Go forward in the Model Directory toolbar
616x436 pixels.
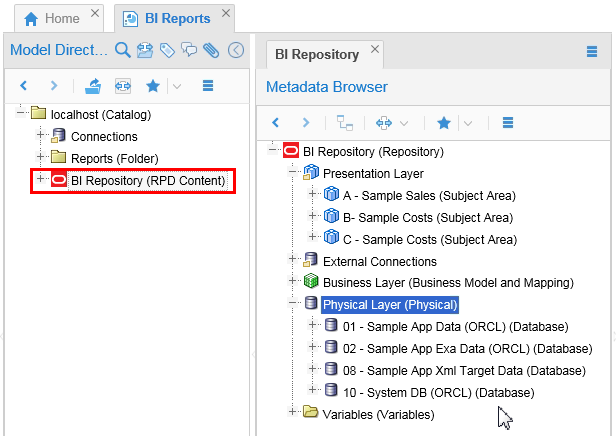[54, 85]
